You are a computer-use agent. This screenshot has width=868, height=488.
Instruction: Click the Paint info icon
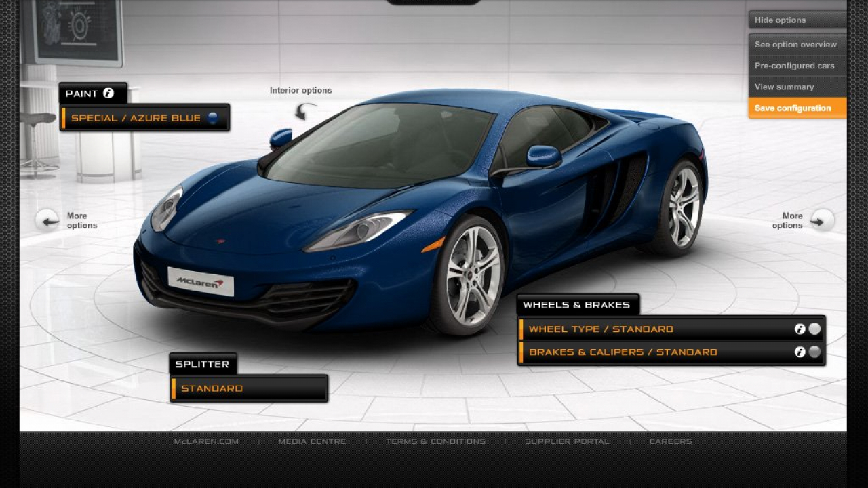click(108, 94)
